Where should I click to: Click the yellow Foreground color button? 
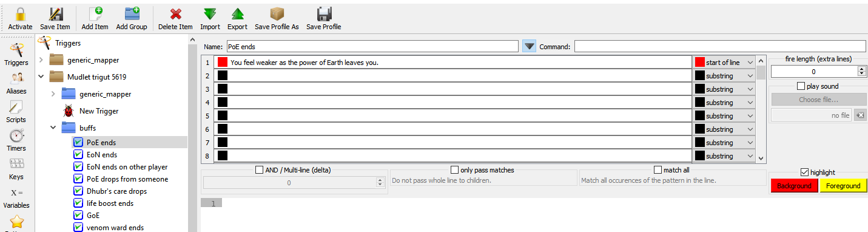(x=843, y=186)
